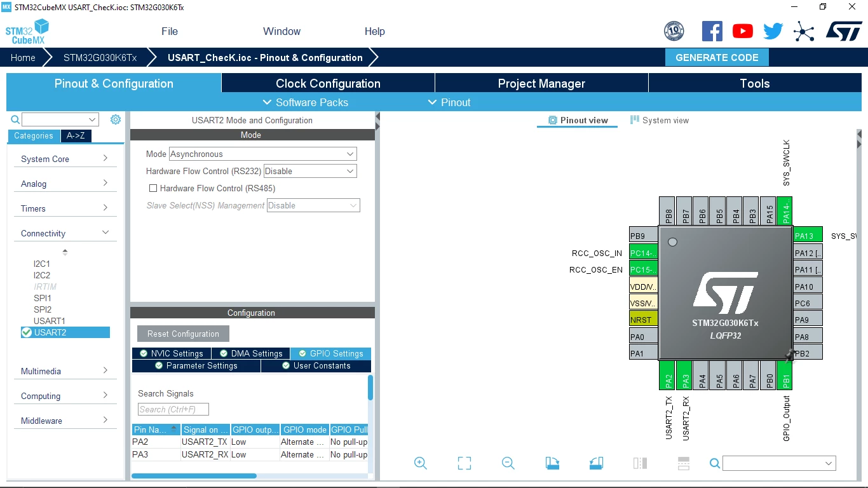Screen dimensions: 868x488
Task: Select the PB1 GPIO output pin
Action: tap(785, 376)
